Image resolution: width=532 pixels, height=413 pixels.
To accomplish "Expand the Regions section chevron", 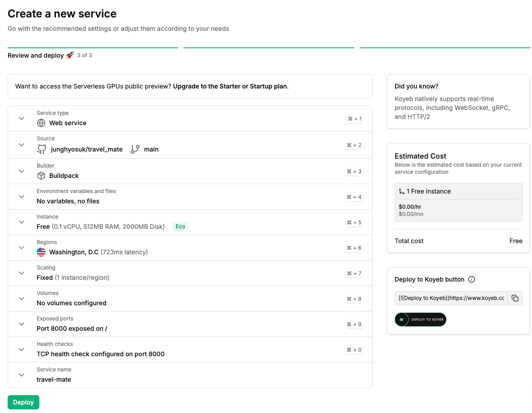I will tap(21, 248).
